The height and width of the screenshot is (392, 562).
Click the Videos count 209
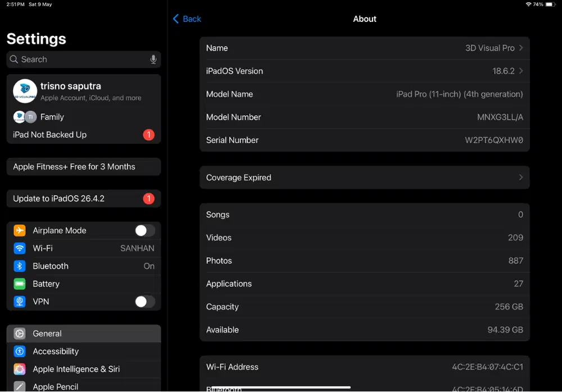pos(515,238)
